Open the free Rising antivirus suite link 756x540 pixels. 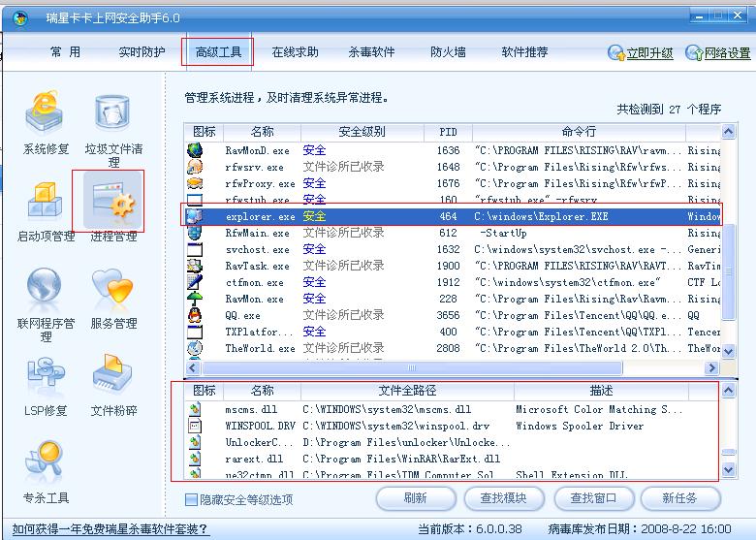(x=110, y=529)
